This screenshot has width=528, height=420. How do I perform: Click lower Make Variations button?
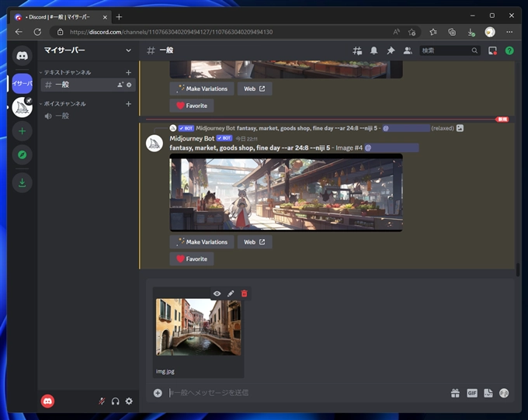(202, 242)
